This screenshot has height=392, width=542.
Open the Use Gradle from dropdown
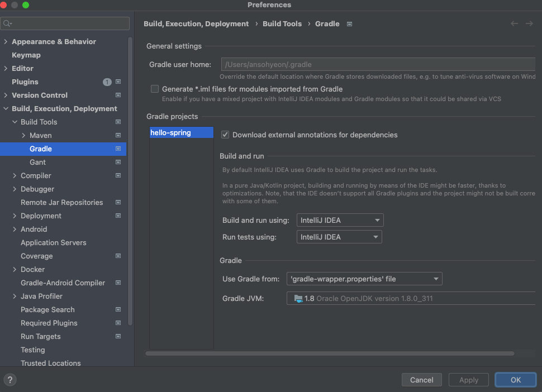click(364, 279)
